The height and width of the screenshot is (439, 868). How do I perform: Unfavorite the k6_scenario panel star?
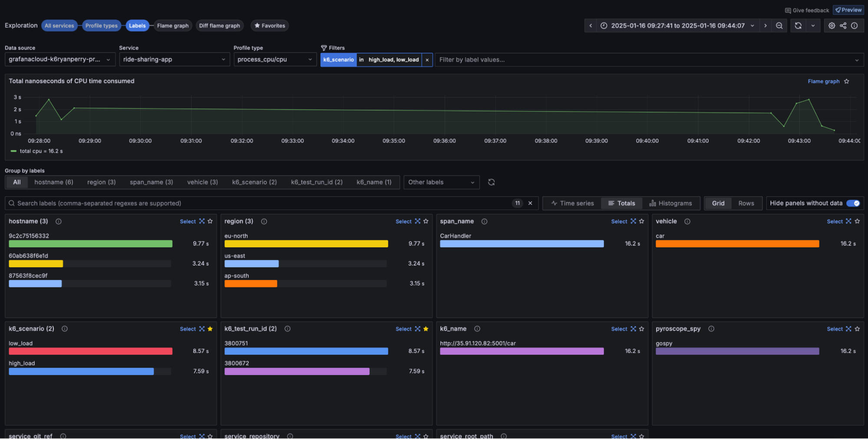coord(210,329)
